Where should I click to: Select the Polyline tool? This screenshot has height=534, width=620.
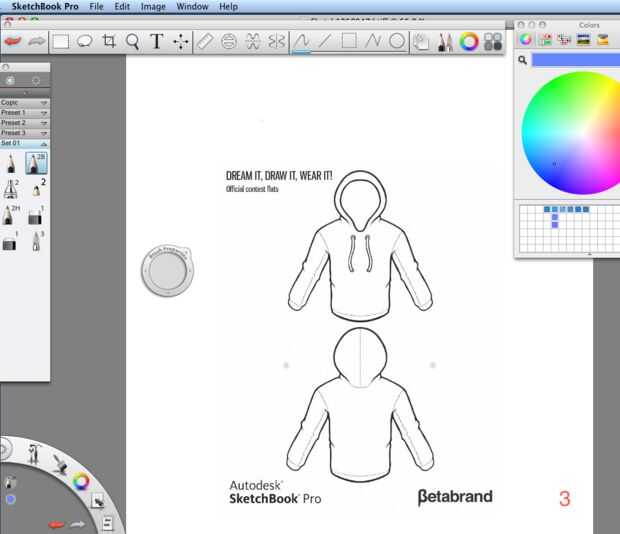pos(372,41)
